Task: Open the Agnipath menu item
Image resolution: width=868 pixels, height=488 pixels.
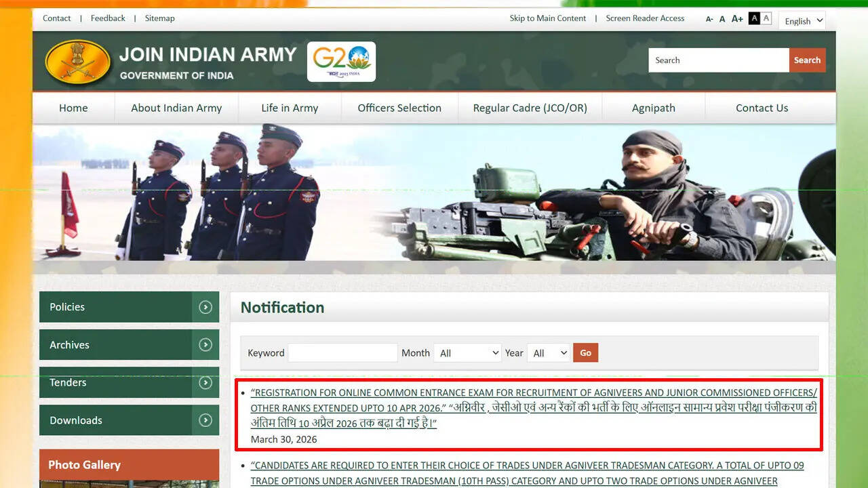Action: tap(653, 108)
